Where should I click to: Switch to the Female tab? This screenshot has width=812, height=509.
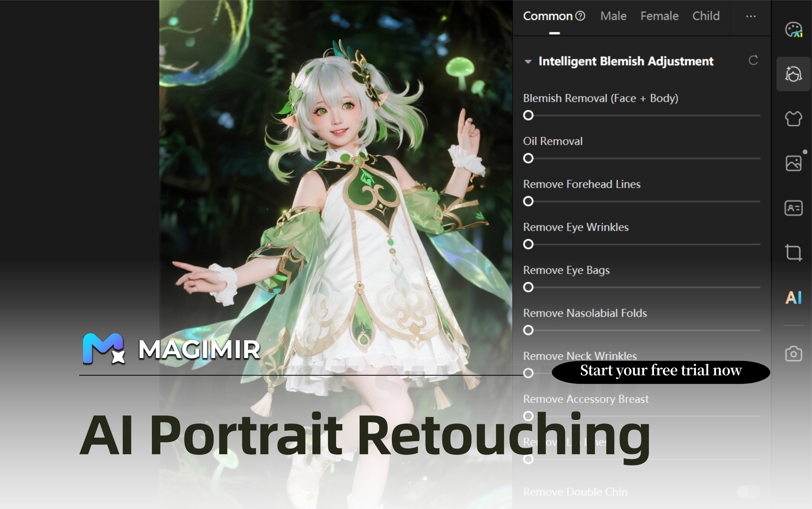[659, 16]
